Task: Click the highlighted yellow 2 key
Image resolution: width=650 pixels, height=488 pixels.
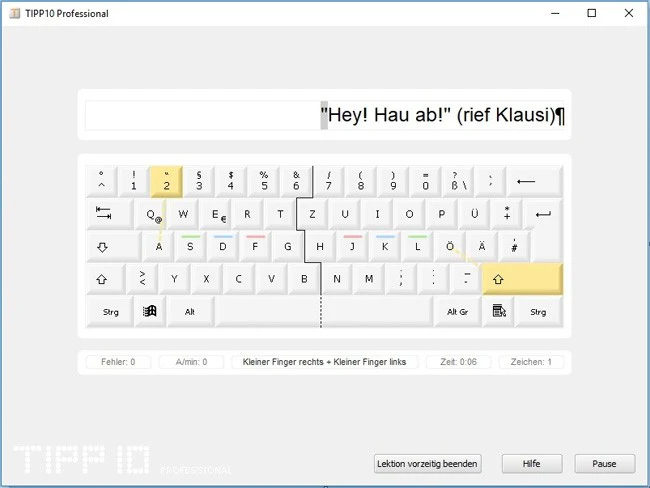Action: pos(166,181)
